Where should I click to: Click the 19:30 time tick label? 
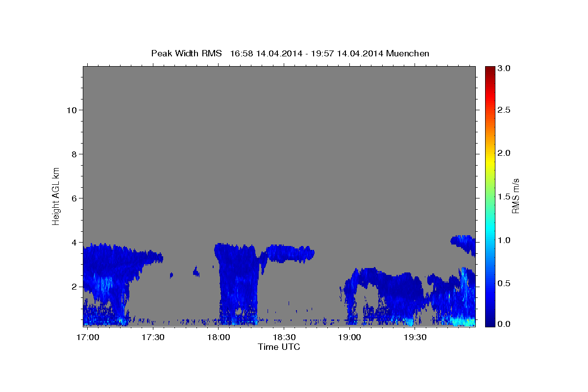click(415, 338)
